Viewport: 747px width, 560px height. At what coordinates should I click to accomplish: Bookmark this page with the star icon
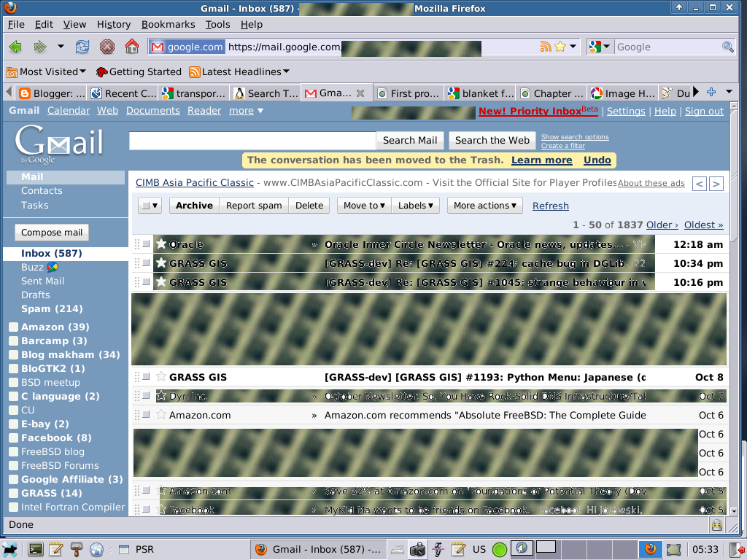561,47
